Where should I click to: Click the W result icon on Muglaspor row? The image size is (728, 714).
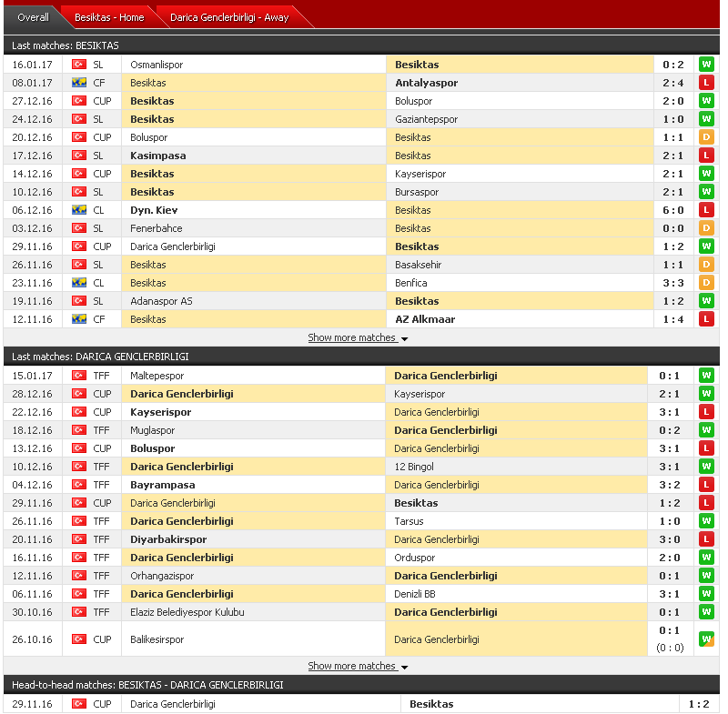tap(706, 430)
